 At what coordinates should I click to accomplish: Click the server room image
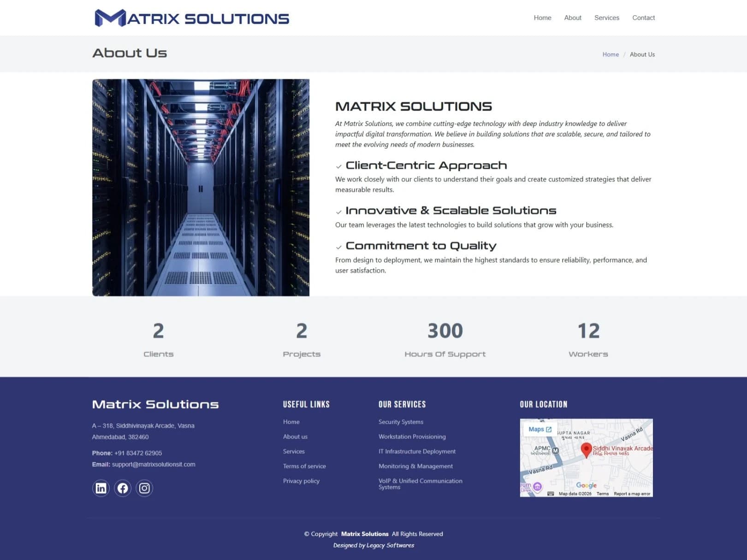(x=201, y=188)
